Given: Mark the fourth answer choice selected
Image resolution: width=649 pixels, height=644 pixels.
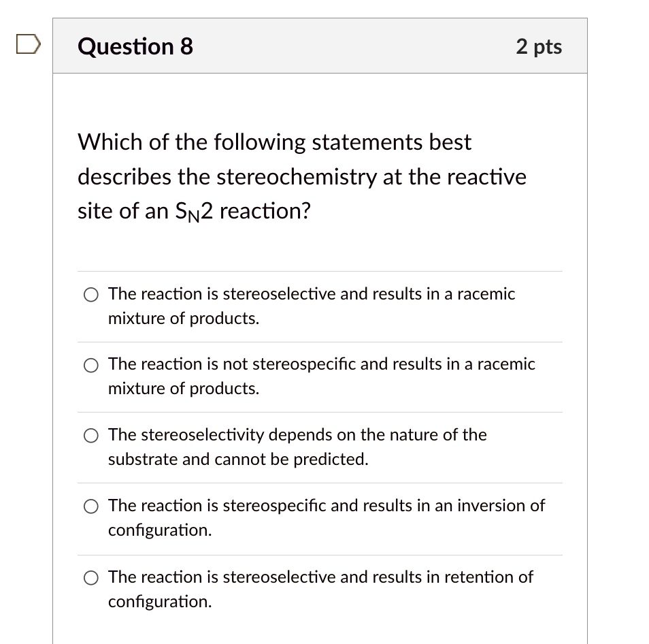Looking at the screenshot, I should pos(90,506).
